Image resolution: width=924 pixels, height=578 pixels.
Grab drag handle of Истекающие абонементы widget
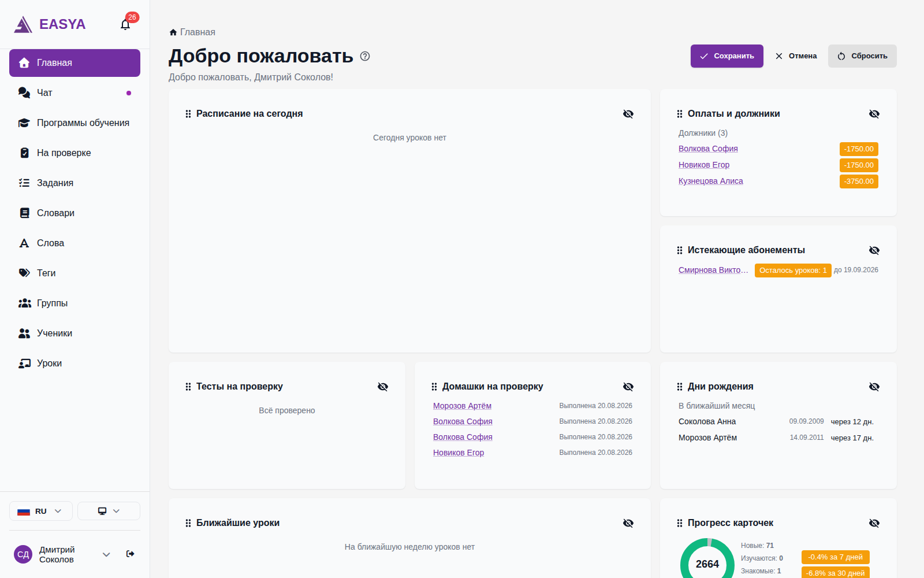[x=680, y=250]
